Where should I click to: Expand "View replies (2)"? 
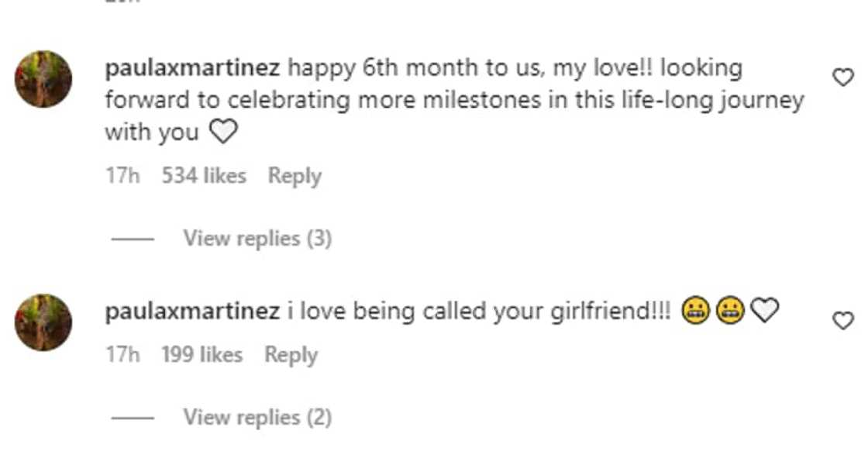257,418
